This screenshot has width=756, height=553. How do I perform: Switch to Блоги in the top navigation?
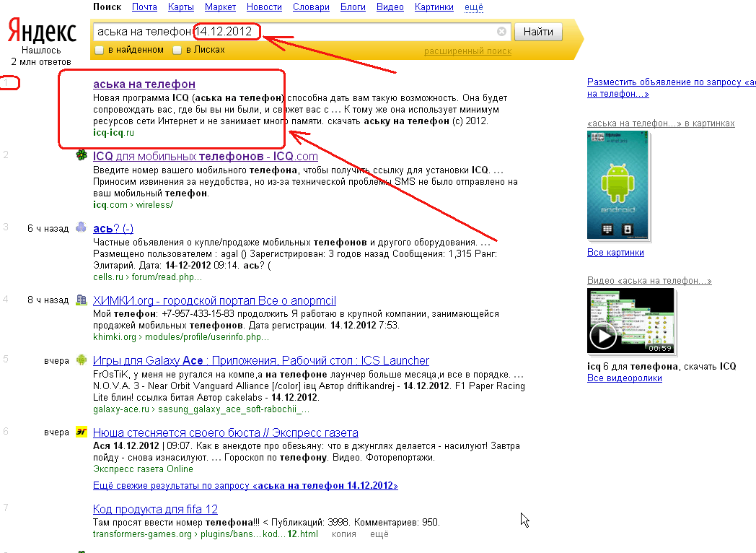(x=353, y=6)
